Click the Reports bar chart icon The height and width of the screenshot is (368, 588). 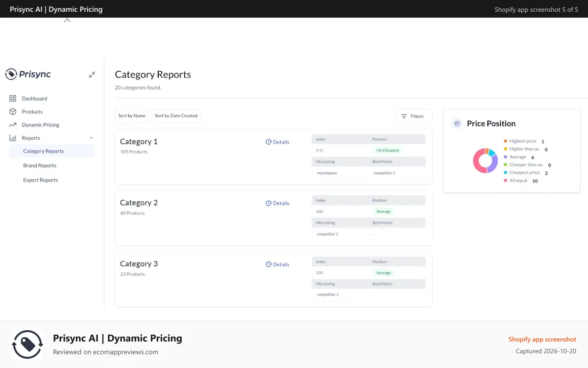click(x=13, y=138)
